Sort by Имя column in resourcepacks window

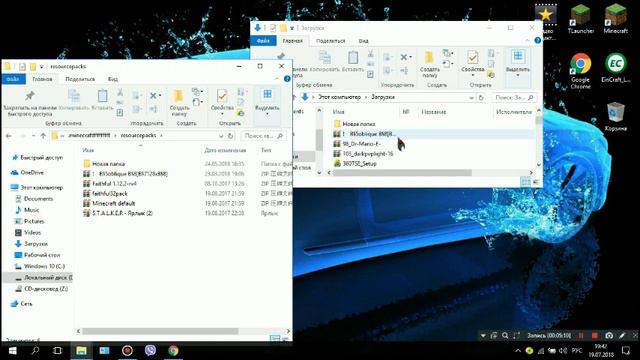pyautogui.click(x=88, y=150)
